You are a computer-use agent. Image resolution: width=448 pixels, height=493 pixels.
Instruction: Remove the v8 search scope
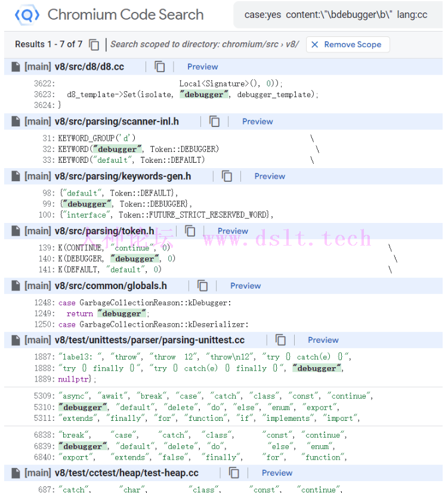click(348, 45)
